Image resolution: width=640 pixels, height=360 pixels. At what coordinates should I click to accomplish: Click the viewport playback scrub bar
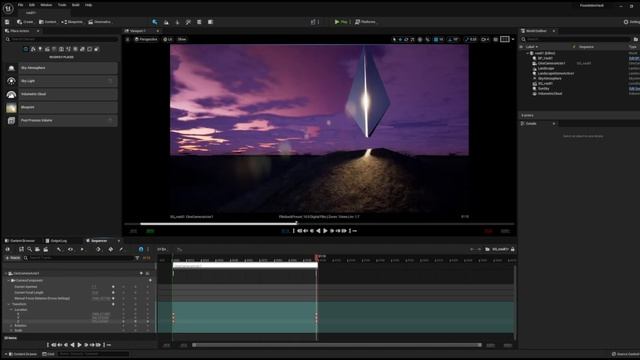click(x=319, y=224)
